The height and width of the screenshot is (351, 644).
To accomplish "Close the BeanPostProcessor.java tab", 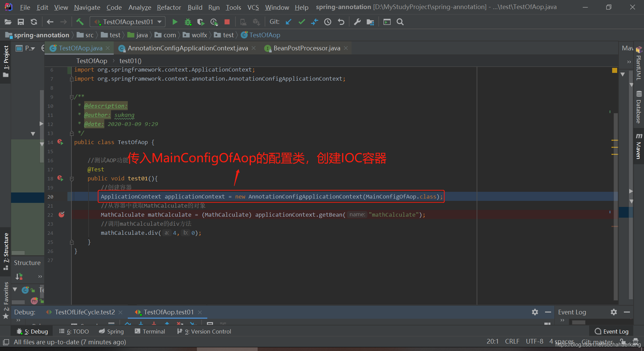I will [346, 48].
